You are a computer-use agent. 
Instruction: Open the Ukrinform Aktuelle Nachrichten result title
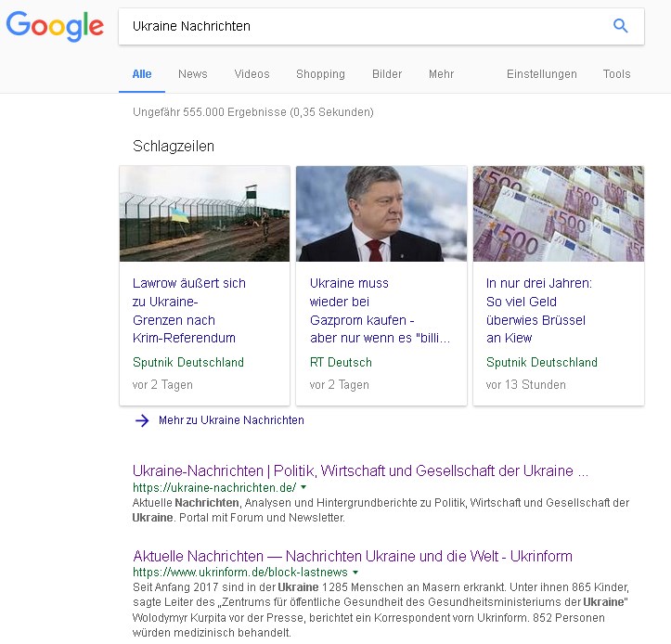(x=352, y=556)
